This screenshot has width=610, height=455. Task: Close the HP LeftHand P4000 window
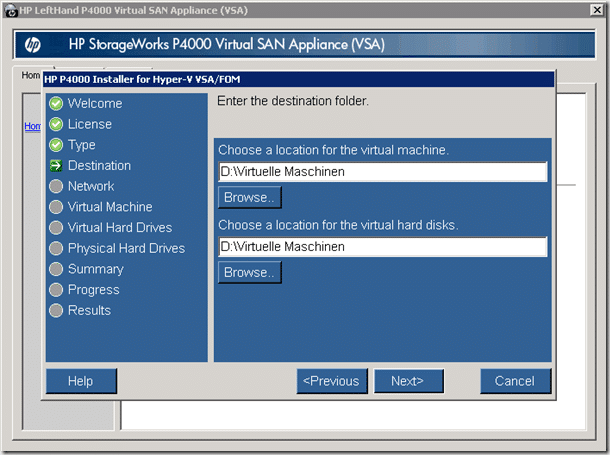[x=597, y=10]
